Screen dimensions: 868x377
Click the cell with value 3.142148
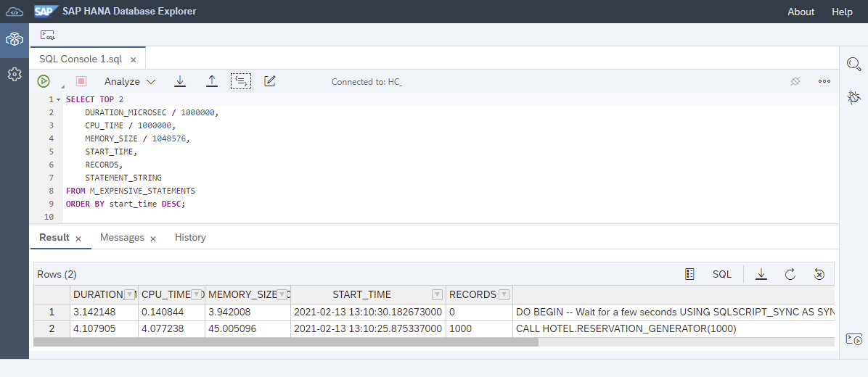pos(104,312)
